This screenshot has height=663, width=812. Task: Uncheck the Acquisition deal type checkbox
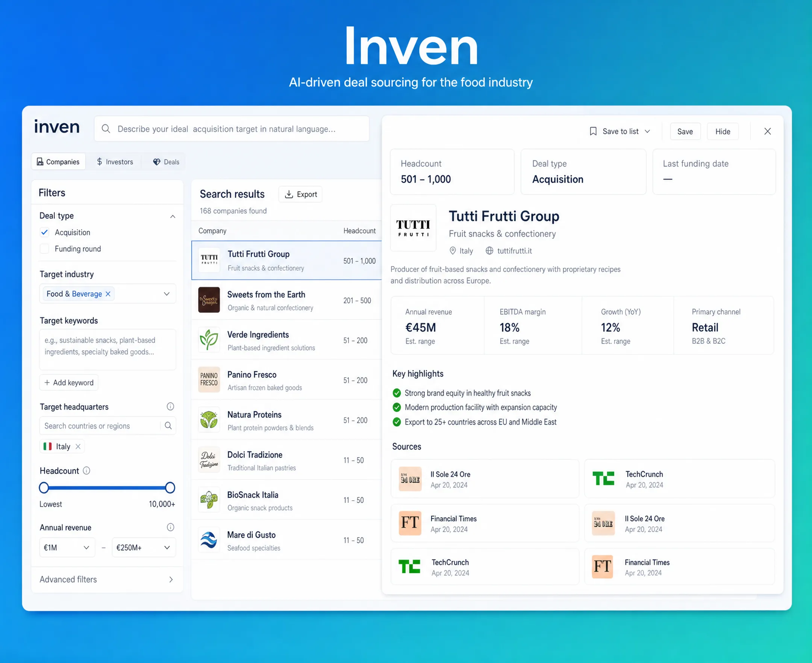(44, 232)
